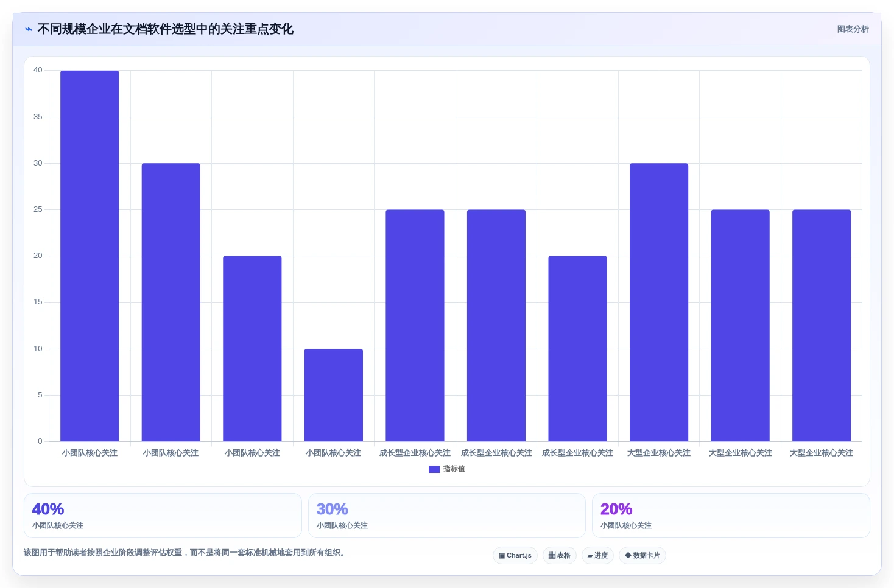Image resolution: width=894 pixels, height=588 pixels.
Task: Click the 图表分析 label in the header
Action: [853, 29]
